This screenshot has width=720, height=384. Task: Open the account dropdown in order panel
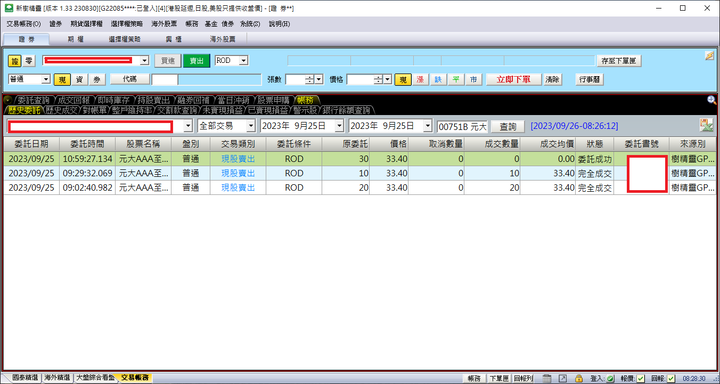tap(145, 61)
